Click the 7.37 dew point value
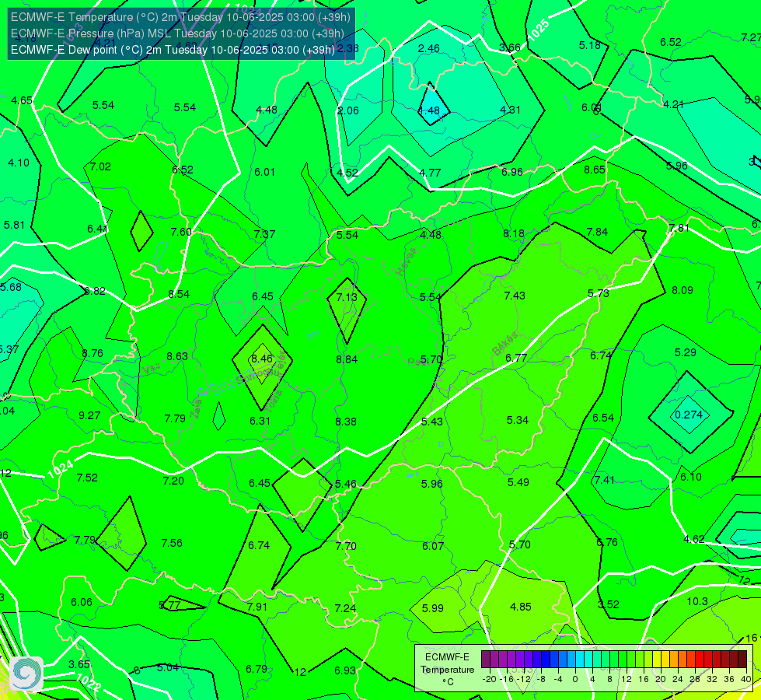Screen dimensions: 761x700 pyautogui.click(x=264, y=234)
